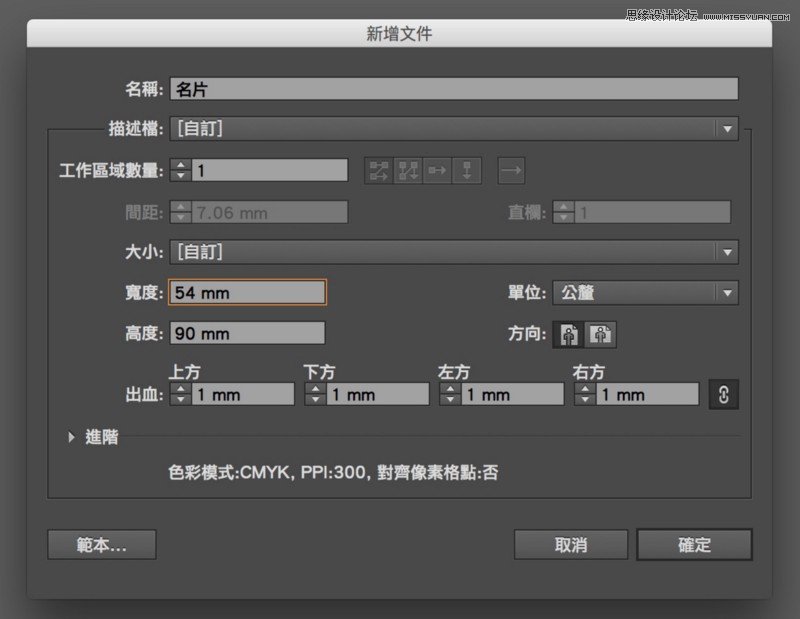Toggle the bleed link chain icon
Image resolution: width=800 pixels, height=619 pixels.
click(723, 394)
